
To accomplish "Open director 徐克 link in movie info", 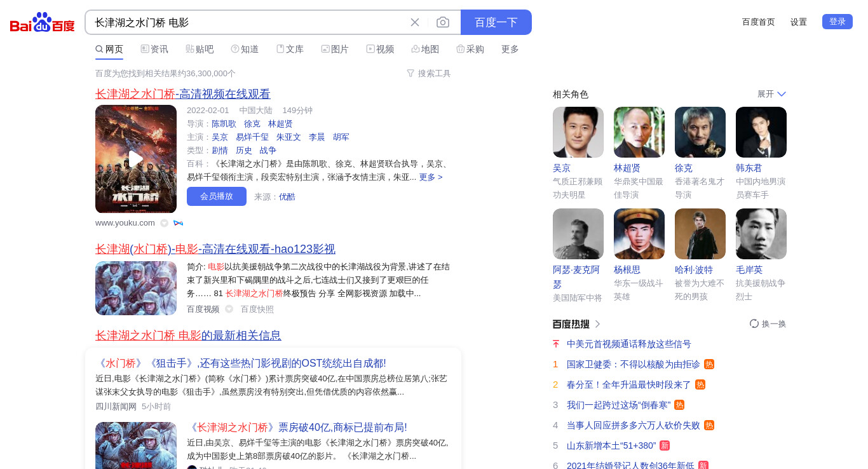I will point(252,124).
